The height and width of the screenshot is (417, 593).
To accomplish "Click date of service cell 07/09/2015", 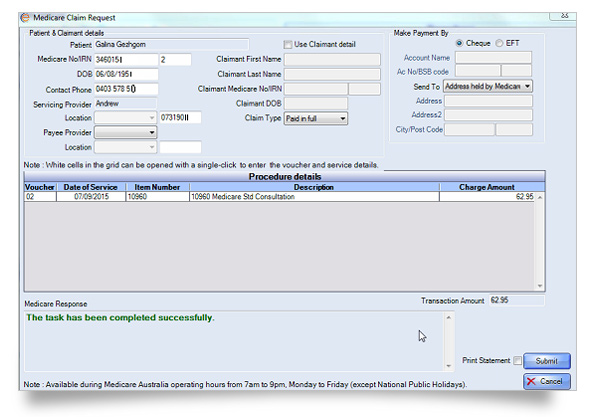I will pos(91,197).
